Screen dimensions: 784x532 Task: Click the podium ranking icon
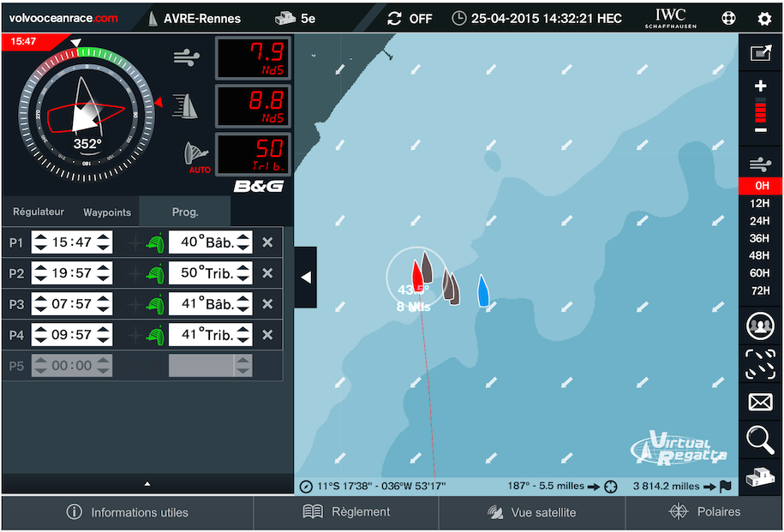(760, 476)
